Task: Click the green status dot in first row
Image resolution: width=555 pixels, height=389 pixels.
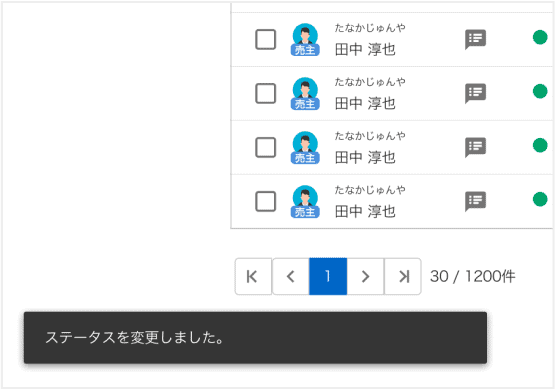Action: [x=540, y=37]
